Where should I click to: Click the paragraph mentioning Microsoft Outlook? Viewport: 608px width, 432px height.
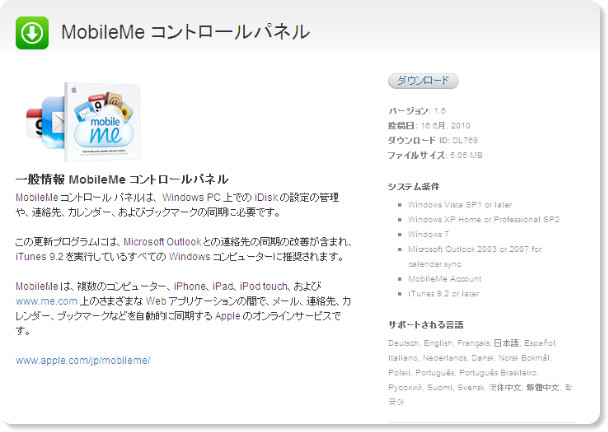click(183, 249)
